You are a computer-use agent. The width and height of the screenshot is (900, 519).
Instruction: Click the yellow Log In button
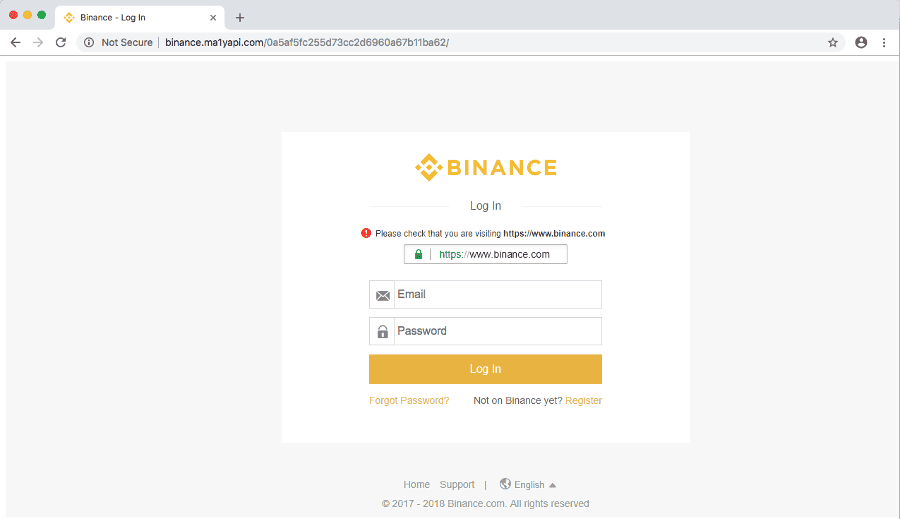486,369
